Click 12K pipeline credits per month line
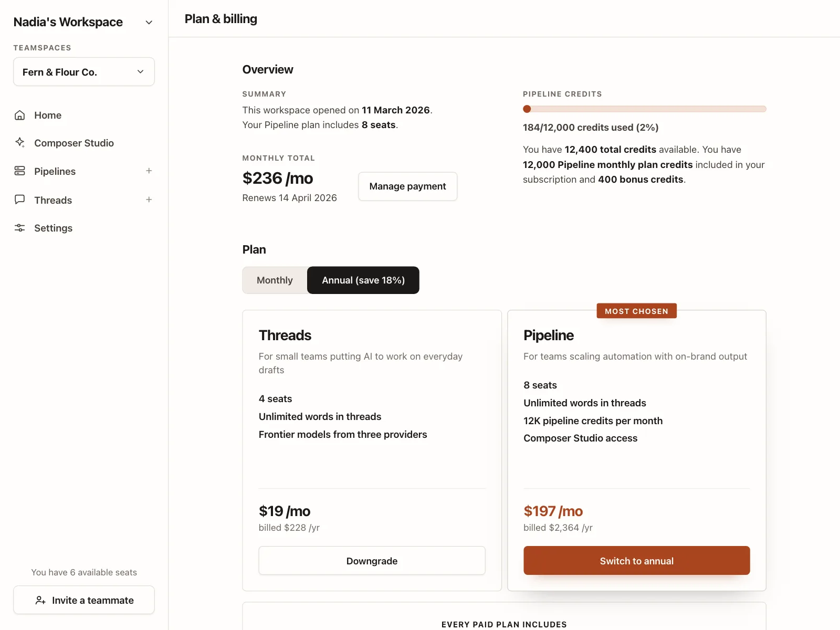 593,421
